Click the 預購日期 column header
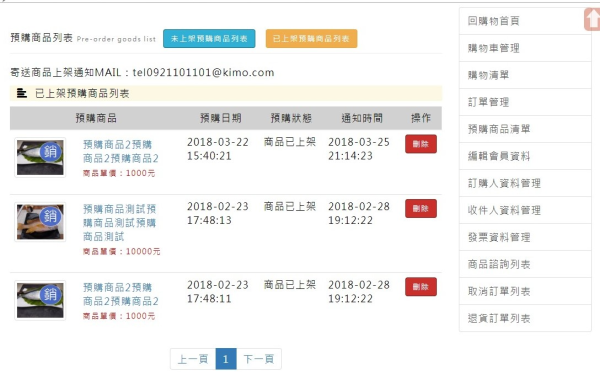Screen dimensions: 600x385 click(x=221, y=118)
